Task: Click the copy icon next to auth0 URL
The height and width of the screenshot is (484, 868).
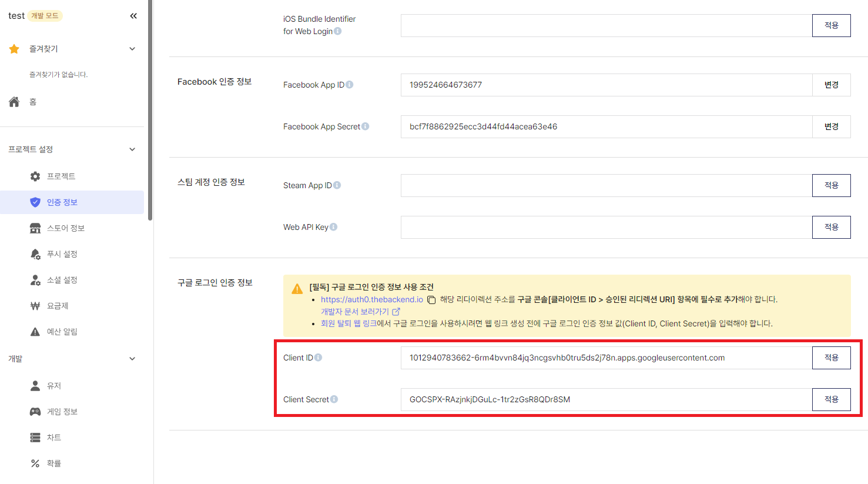Action: tap(431, 300)
